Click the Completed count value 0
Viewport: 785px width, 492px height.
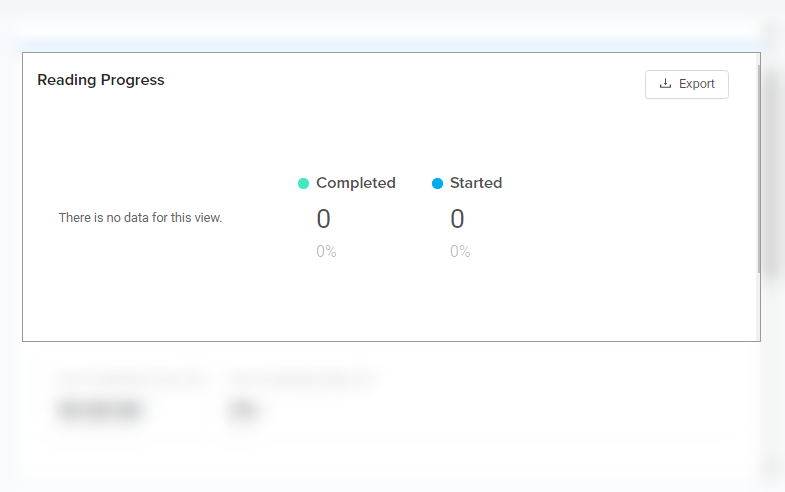pyautogui.click(x=323, y=219)
